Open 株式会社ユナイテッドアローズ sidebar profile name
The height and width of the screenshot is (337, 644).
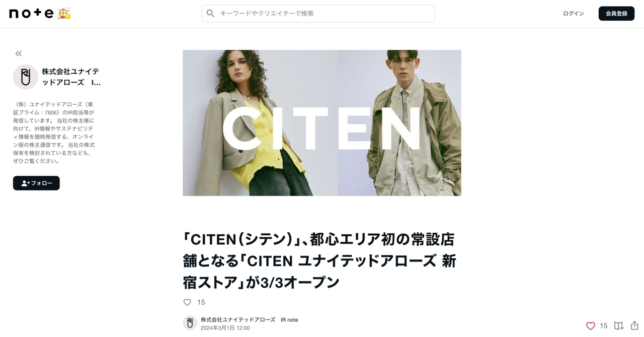coord(71,77)
